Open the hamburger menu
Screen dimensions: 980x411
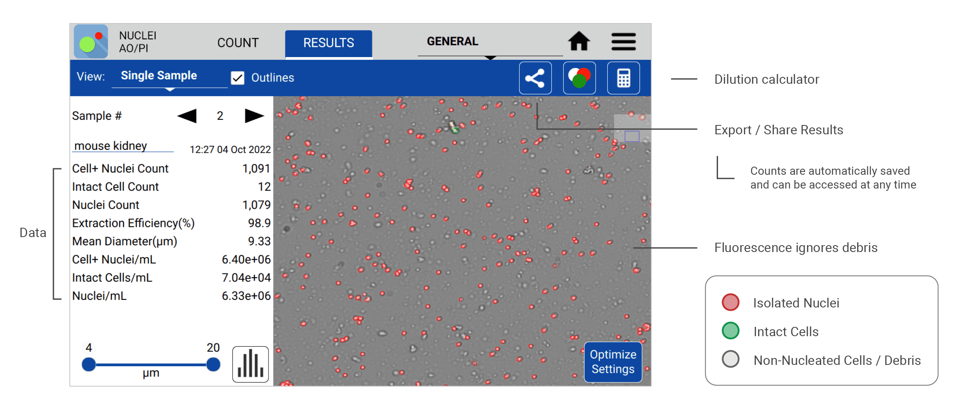pos(623,41)
